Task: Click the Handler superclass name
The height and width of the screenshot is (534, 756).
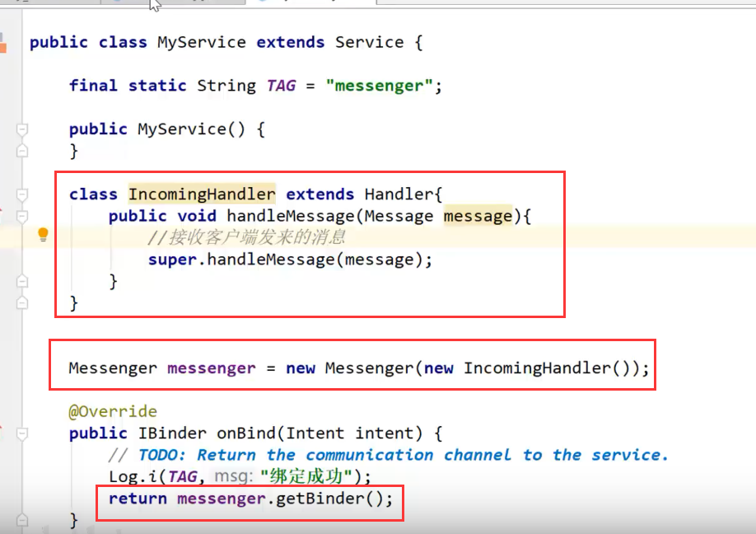Action: [x=399, y=194]
